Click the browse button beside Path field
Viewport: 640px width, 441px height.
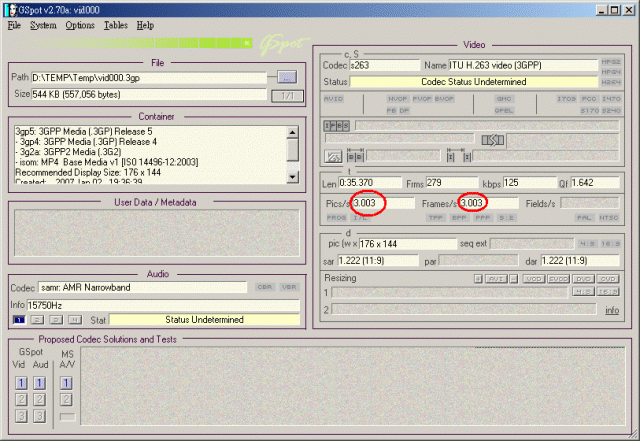(287, 77)
